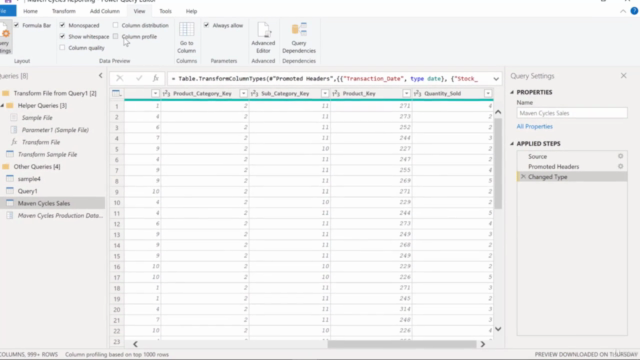The height and width of the screenshot is (360, 640).
Task: Cancel formula edit with the X icon
Action: pos(120,78)
